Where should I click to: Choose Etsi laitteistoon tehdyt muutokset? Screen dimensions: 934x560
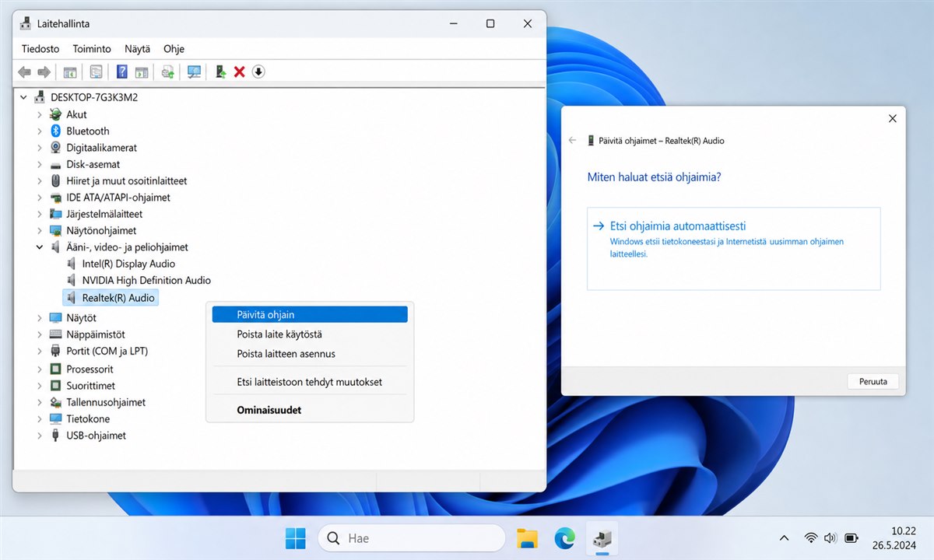click(x=310, y=382)
